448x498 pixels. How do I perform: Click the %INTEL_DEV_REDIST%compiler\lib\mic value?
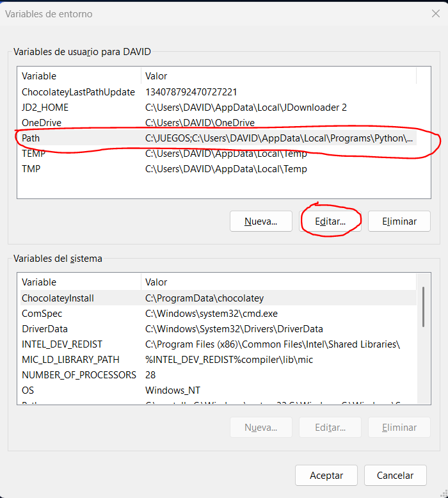click(229, 360)
